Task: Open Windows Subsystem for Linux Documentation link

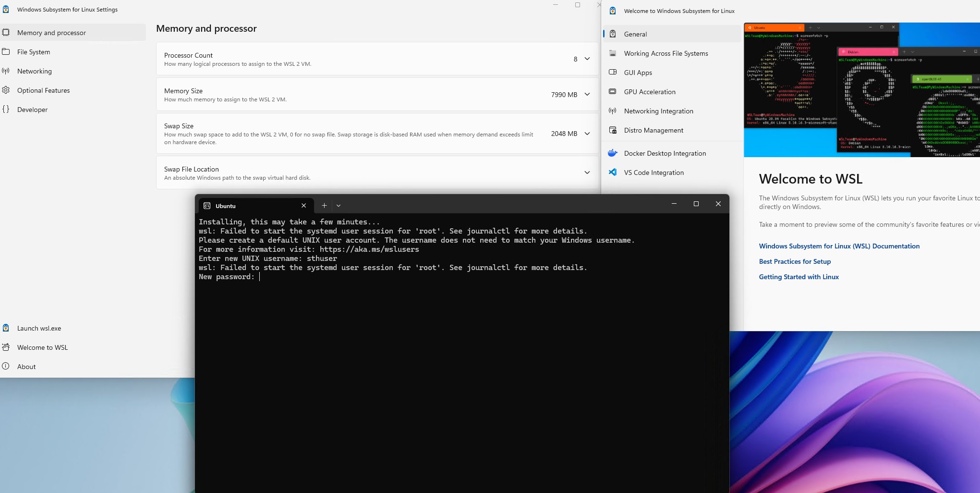Action: [839, 246]
